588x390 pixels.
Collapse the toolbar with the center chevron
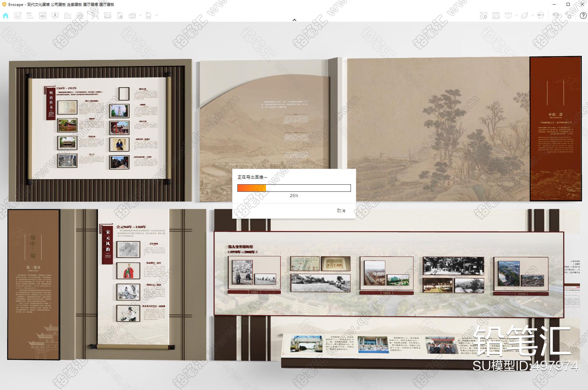(x=294, y=20)
